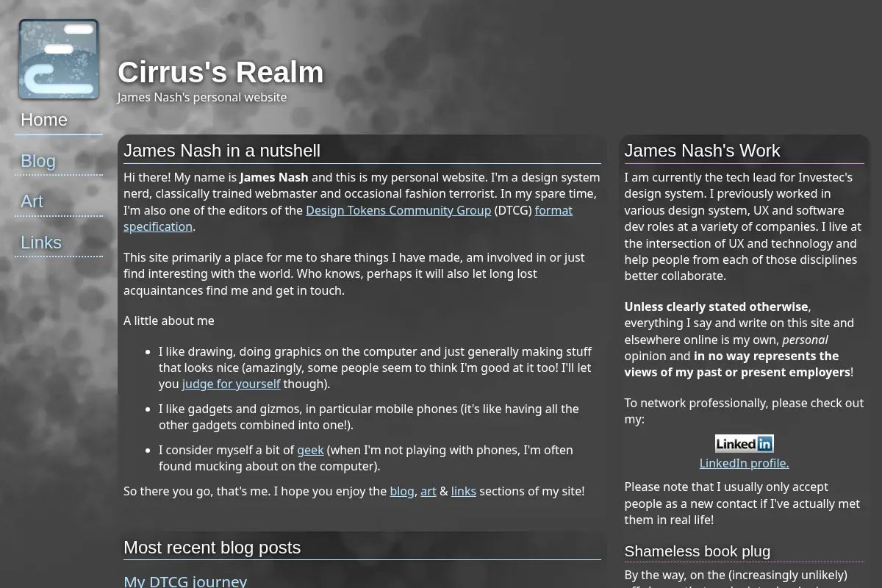Screen dimensions: 882x588
Task: Click the inline 'art' link
Action: click(x=429, y=491)
